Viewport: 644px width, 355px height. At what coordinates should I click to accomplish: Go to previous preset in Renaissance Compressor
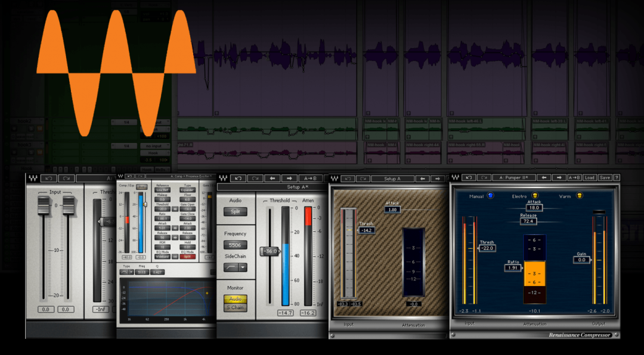tap(544, 177)
